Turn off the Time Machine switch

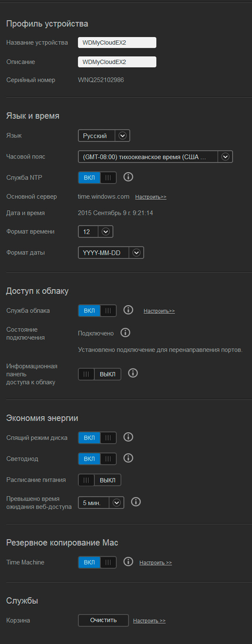[97, 562]
